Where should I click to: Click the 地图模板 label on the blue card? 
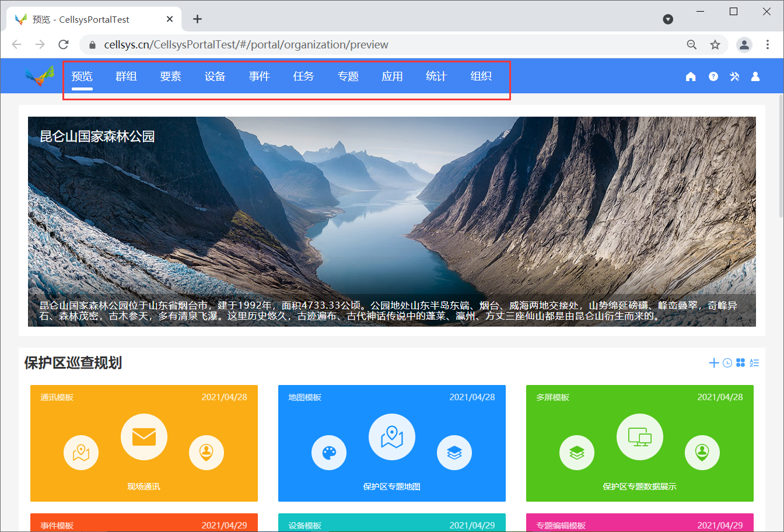[305, 397]
